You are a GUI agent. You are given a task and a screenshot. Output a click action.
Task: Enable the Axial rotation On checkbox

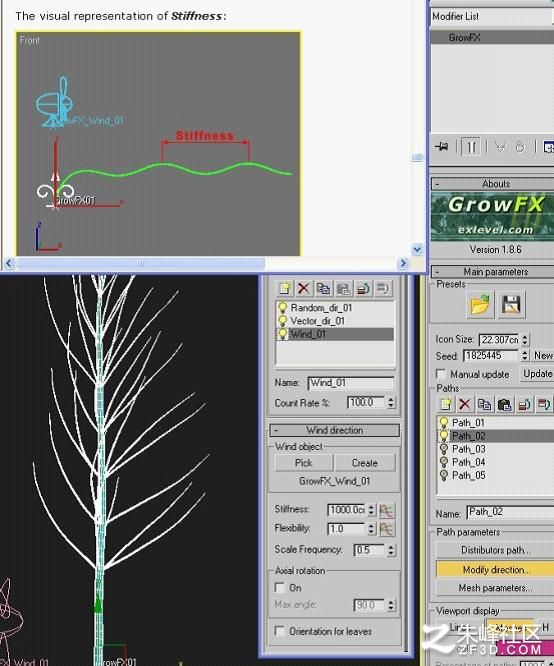(280, 587)
